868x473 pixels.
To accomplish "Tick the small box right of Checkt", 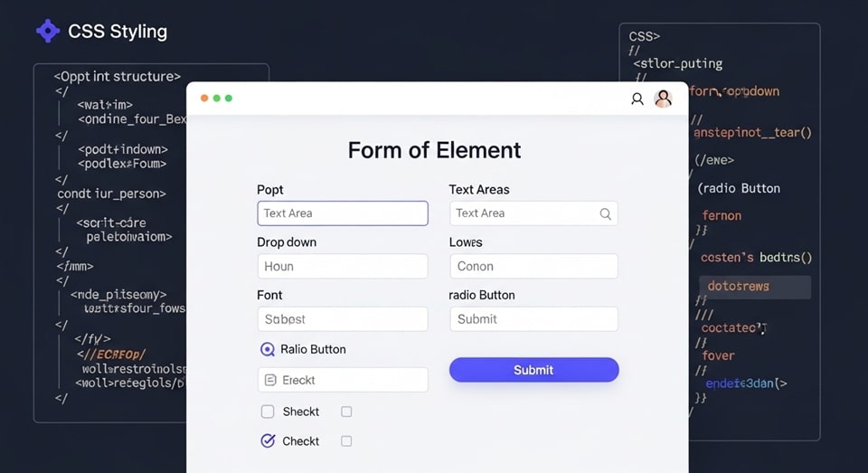I will tap(346, 441).
